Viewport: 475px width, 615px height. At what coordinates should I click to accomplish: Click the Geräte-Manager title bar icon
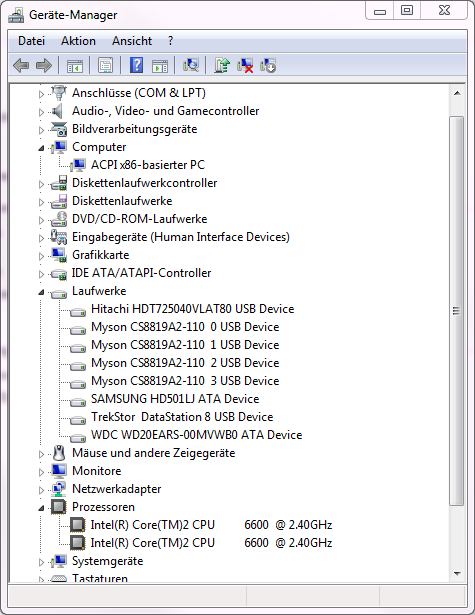pyautogui.click(x=16, y=15)
